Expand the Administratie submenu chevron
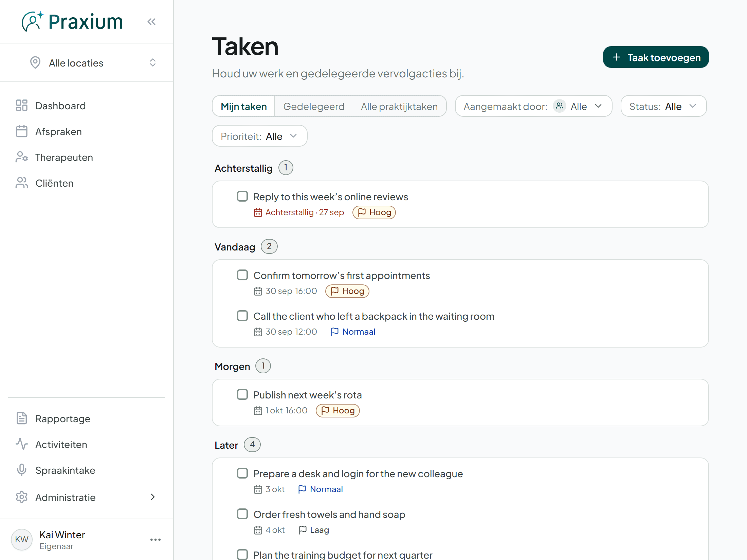Image resolution: width=747 pixels, height=560 pixels. [x=153, y=497]
